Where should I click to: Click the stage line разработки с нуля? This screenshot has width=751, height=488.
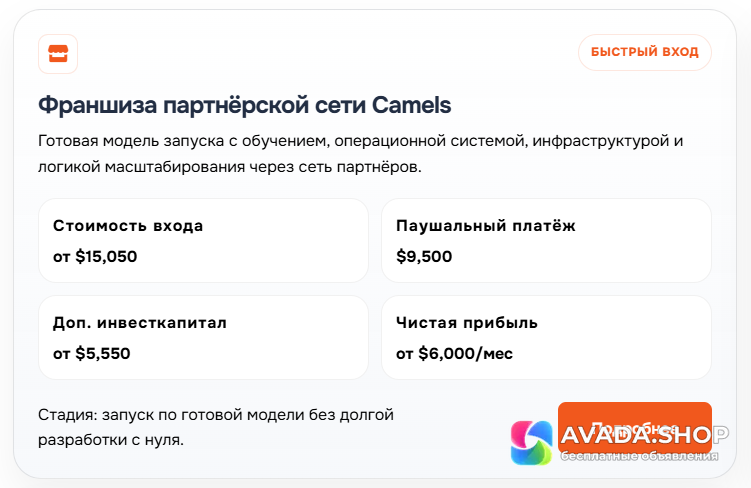pyautogui.click(x=111, y=439)
